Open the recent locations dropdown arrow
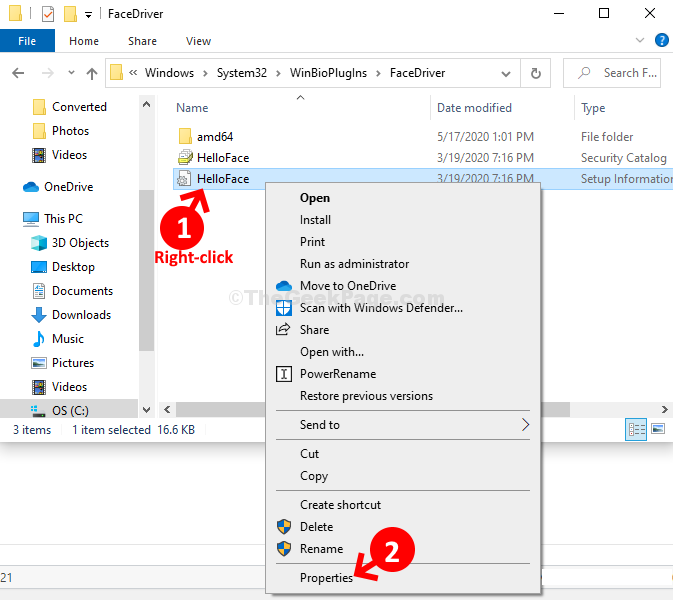 pyautogui.click(x=71, y=73)
